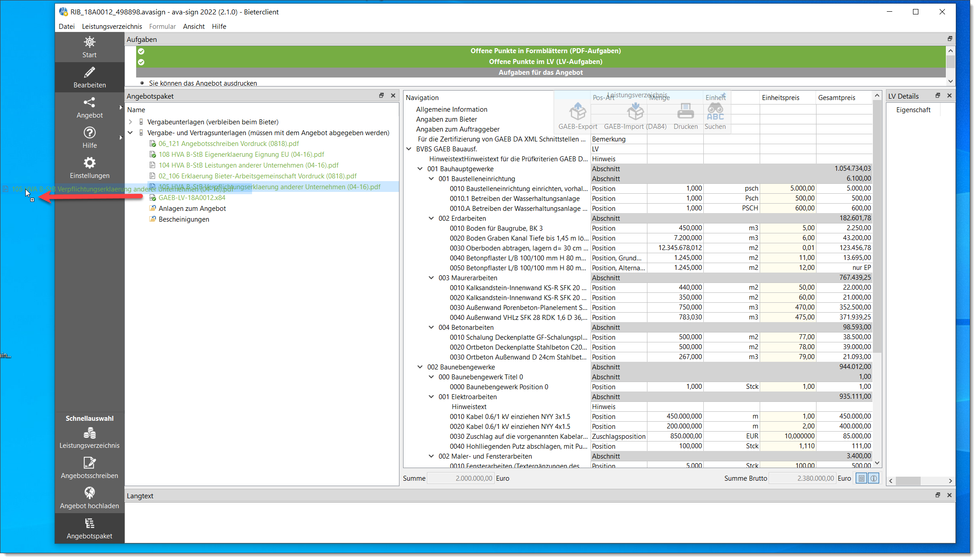Viewport: 977px width, 560px height.
Task: Collapse Vergabe- und Vertragsunterlagen node
Action: [130, 133]
